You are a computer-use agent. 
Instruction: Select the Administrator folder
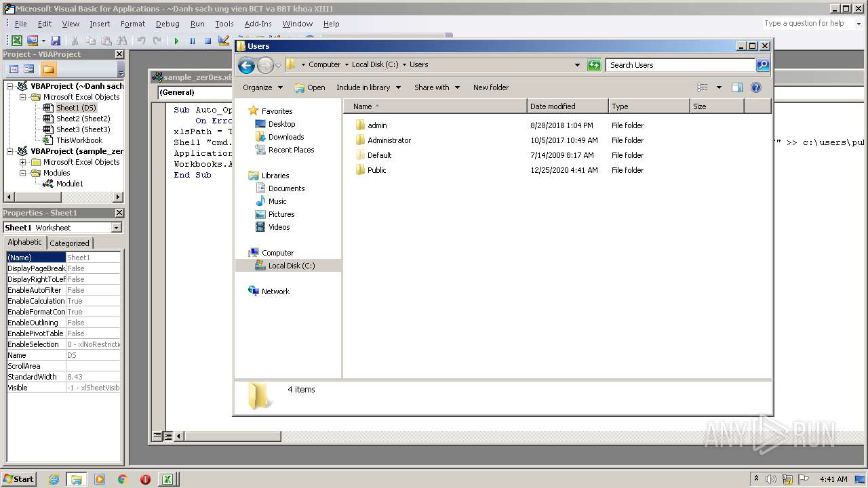(x=389, y=140)
